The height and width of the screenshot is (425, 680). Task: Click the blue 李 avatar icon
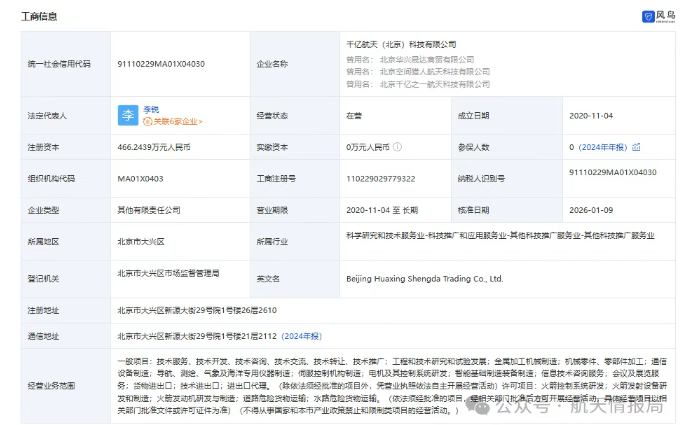point(128,115)
